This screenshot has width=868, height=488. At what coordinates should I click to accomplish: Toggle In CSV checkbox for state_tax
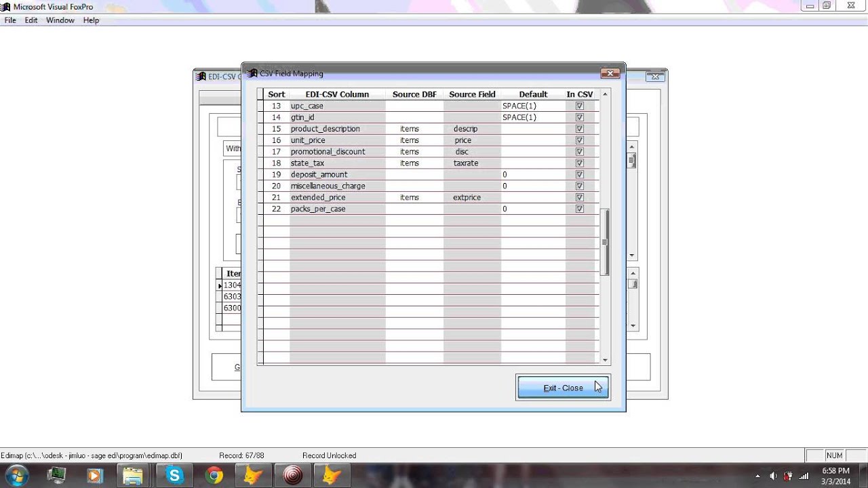(580, 163)
